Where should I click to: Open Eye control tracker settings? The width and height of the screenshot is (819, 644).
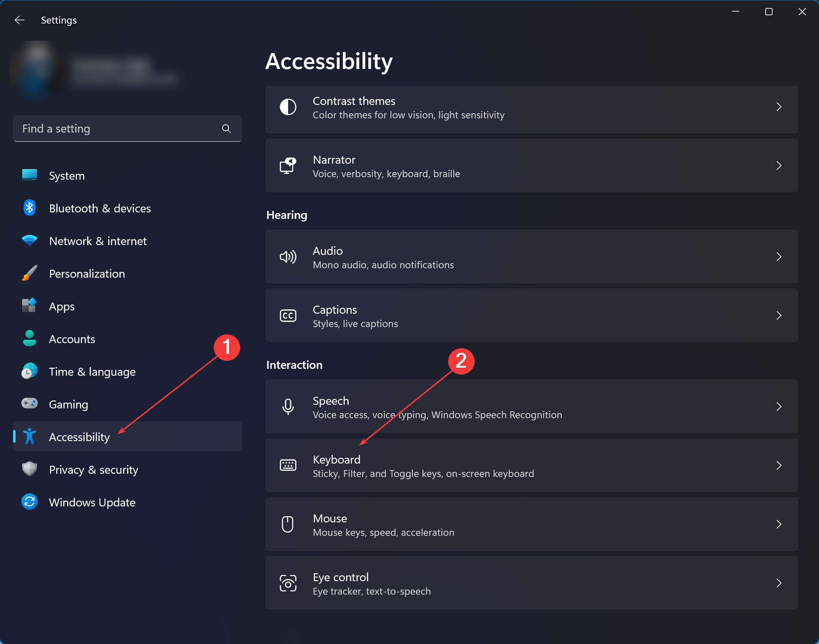tap(532, 583)
